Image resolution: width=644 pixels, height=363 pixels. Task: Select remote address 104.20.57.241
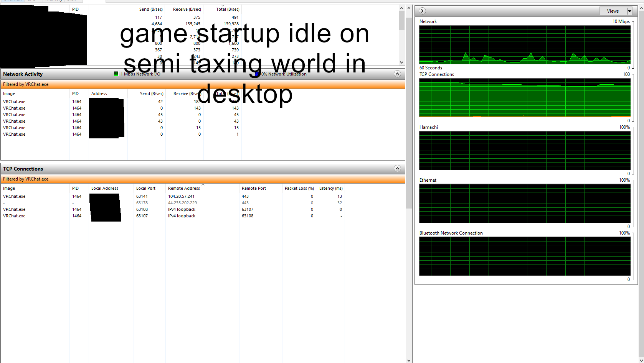click(x=181, y=196)
